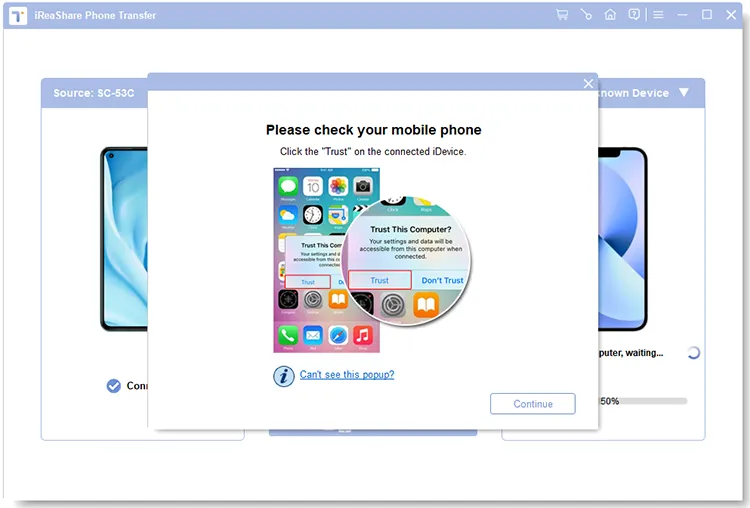Viewport: 750px width, 508px height.
Task: Expand the destination device dropdown arrow
Action: click(x=684, y=92)
